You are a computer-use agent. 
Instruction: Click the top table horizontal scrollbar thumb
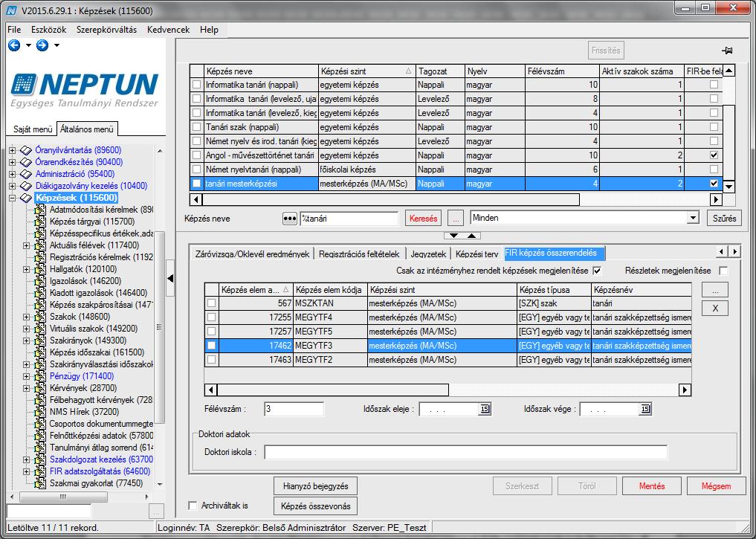[x=391, y=199]
